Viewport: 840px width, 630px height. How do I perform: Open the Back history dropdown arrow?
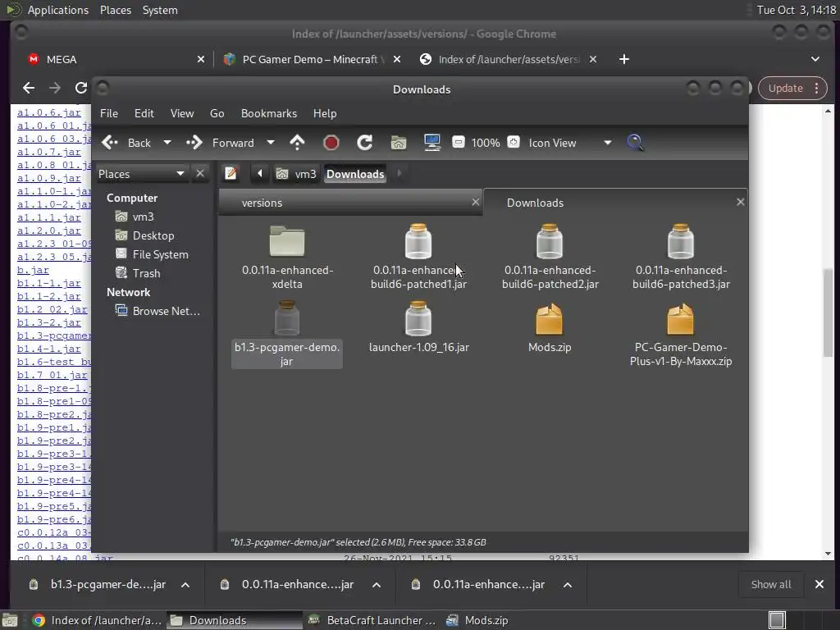(x=167, y=143)
